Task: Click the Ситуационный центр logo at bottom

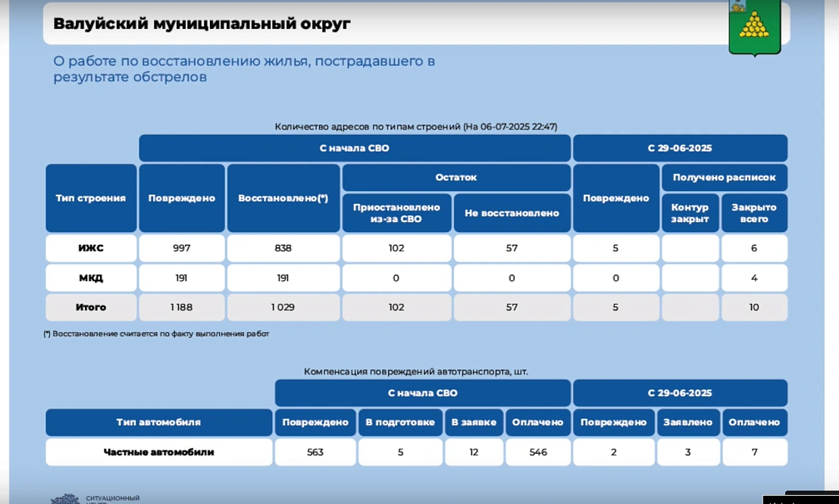Action: (x=95, y=499)
